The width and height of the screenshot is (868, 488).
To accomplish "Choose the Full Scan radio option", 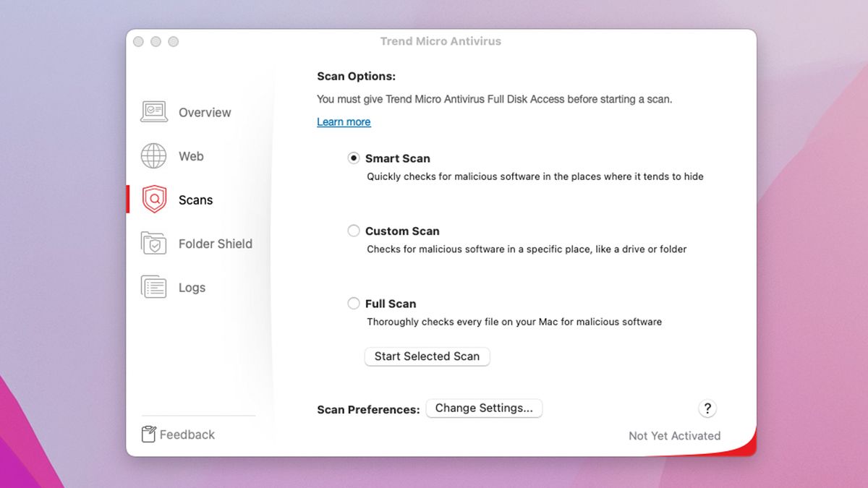I will 354,304.
